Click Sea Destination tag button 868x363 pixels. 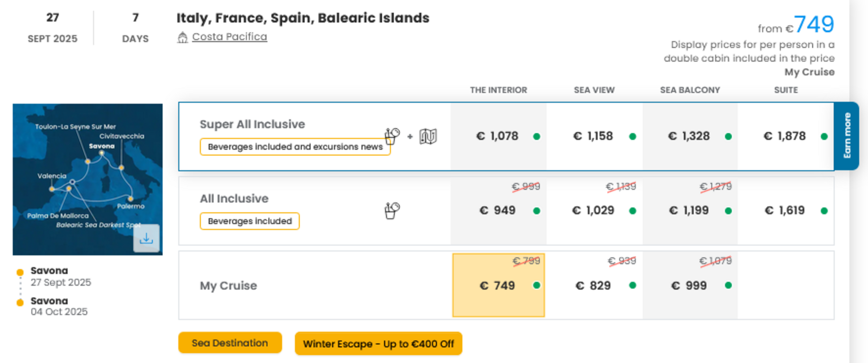230,343
